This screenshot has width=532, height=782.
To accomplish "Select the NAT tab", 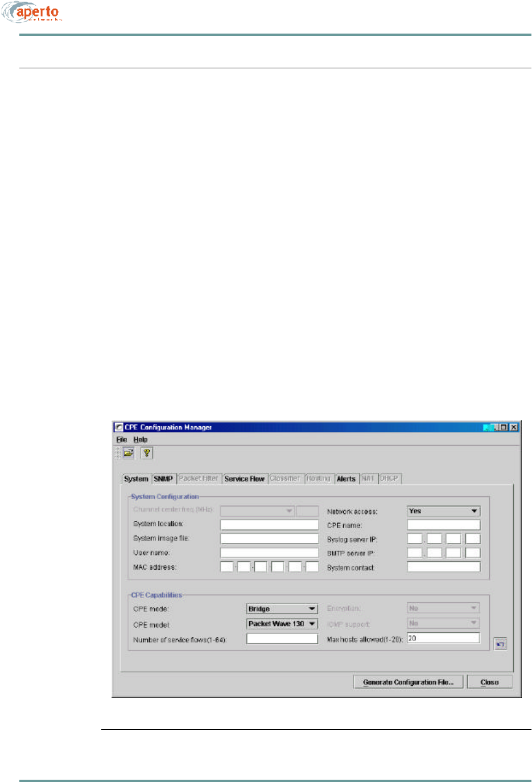I will pyautogui.click(x=368, y=479).
